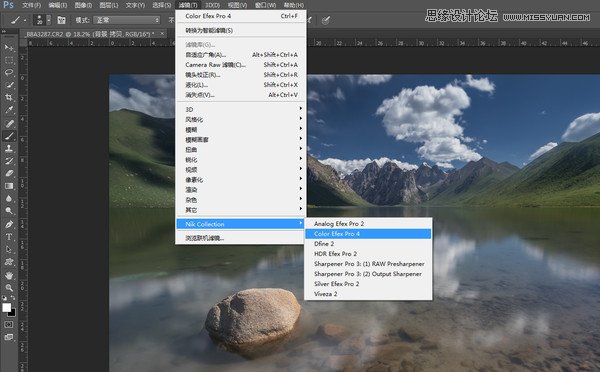600x372 pixels.
Task: Toggle Quick Mask mode icon
Action: pos(9,325)
